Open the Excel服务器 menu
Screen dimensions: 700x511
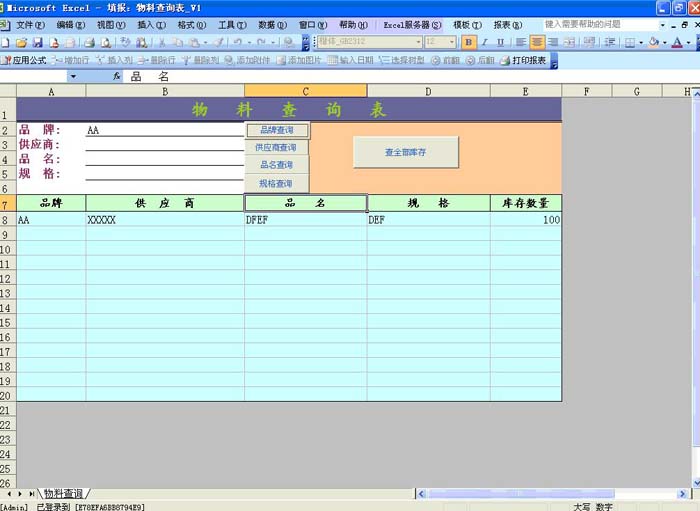412,25
